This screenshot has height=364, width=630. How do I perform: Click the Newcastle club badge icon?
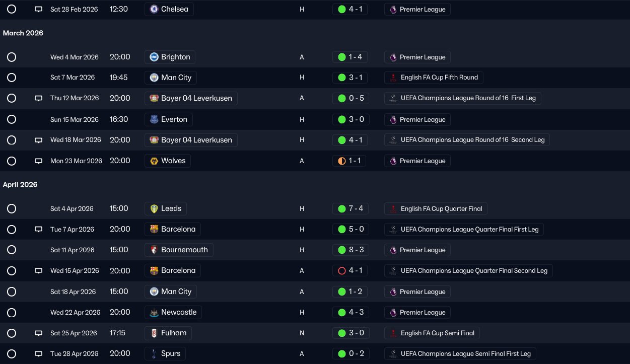154,312
